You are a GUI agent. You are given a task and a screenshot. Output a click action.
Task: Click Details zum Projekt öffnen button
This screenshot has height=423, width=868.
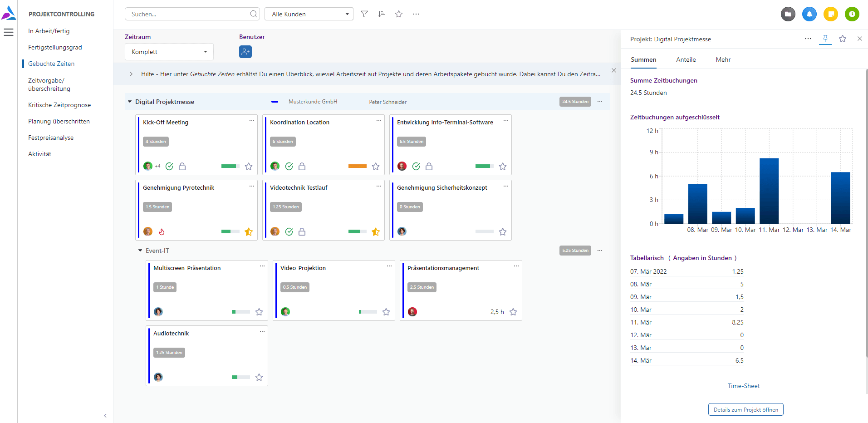click(745, 409)
